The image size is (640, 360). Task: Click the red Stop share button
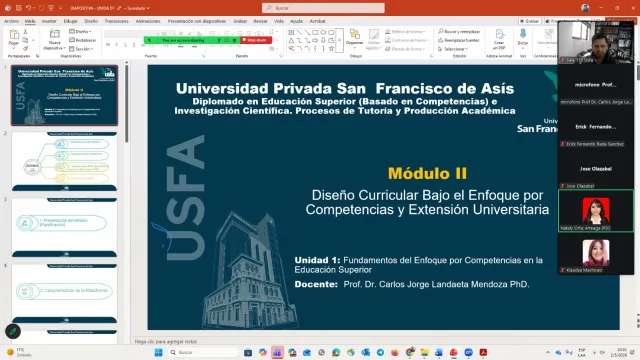[256, 40]
